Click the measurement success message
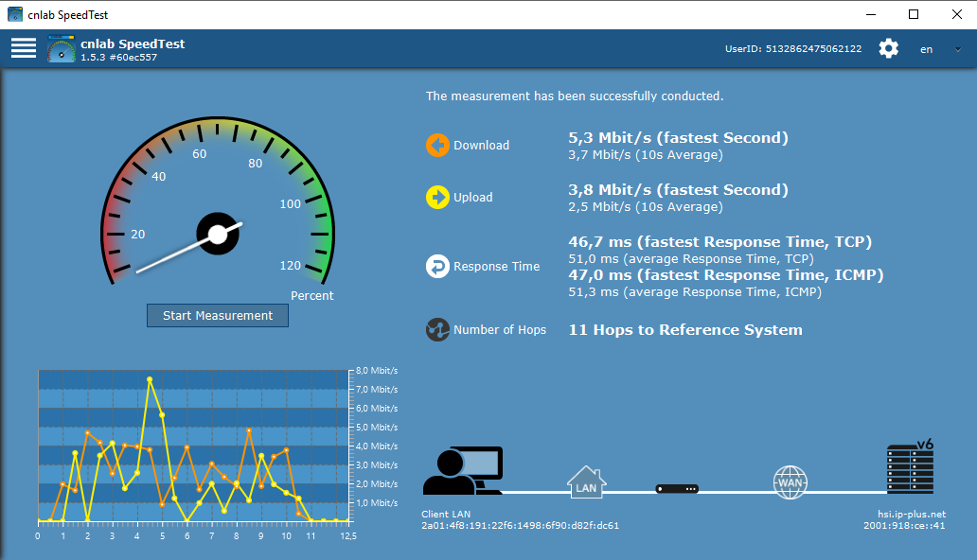The image size is (977, 560). click(575, 96)
